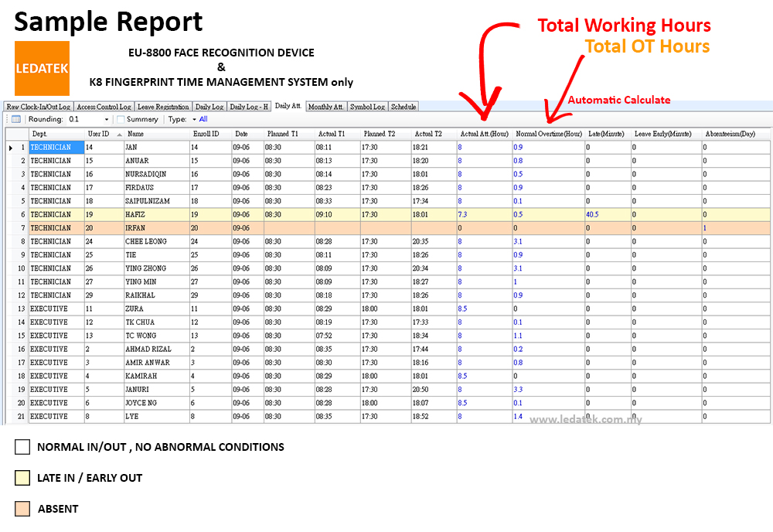
Task: Select the Daily Log tab
Action: point(209,107)
